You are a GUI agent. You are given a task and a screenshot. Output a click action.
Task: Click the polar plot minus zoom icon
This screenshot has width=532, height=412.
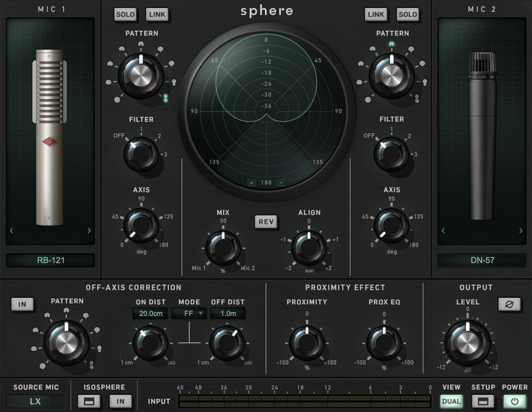tap(281, 183)
